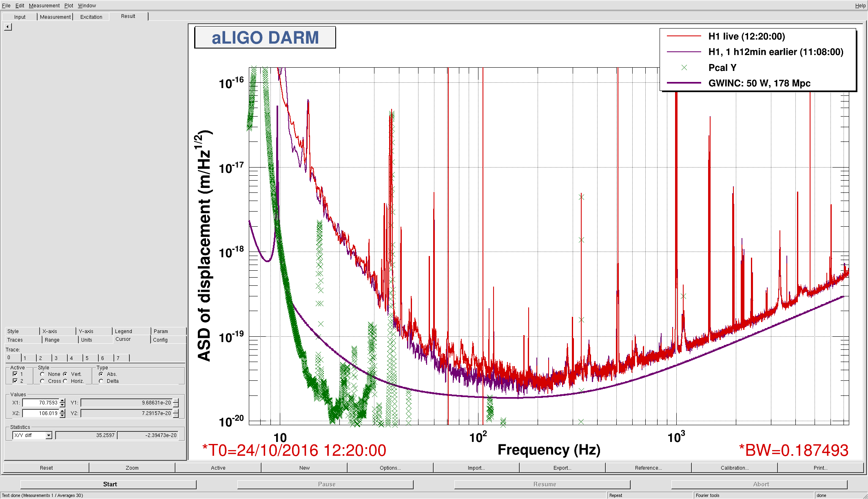Screen dimensions: 868x499
Task: Open the Units options tab
Action: click(x=95, y=340)
